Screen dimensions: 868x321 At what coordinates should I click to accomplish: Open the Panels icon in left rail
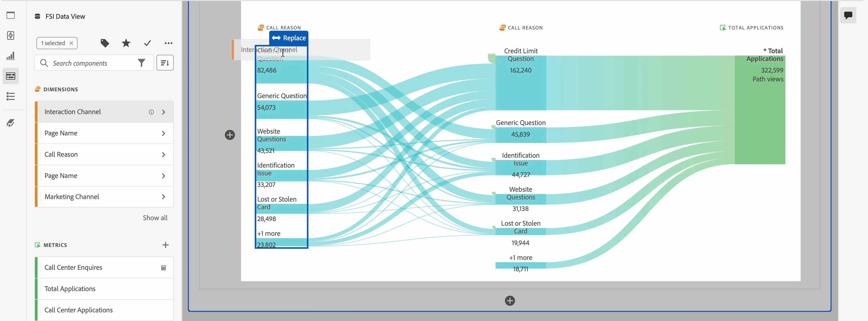(x=11, y=15)
